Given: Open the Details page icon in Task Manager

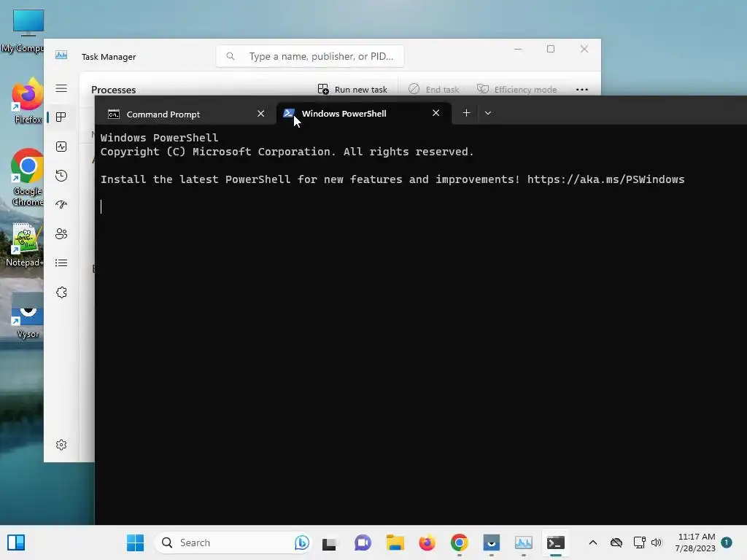Looking at the screenshot, I should pos(61,262).
